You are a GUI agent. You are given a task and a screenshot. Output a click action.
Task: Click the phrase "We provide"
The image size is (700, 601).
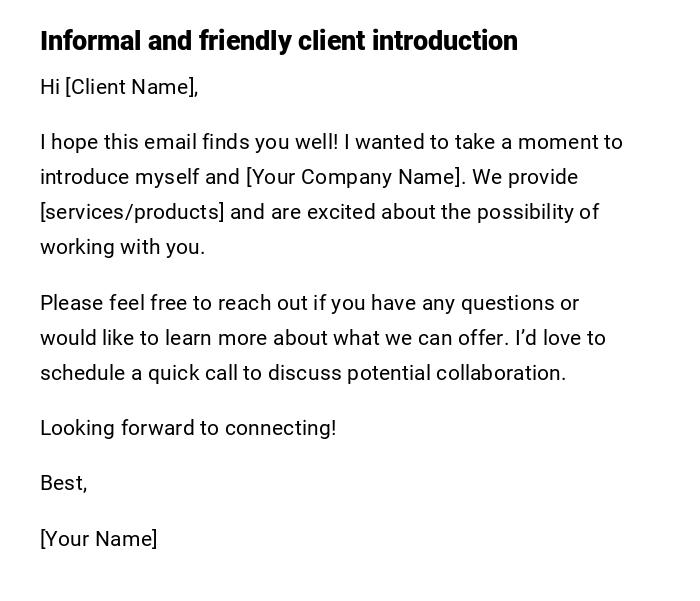tap(525, 177)
